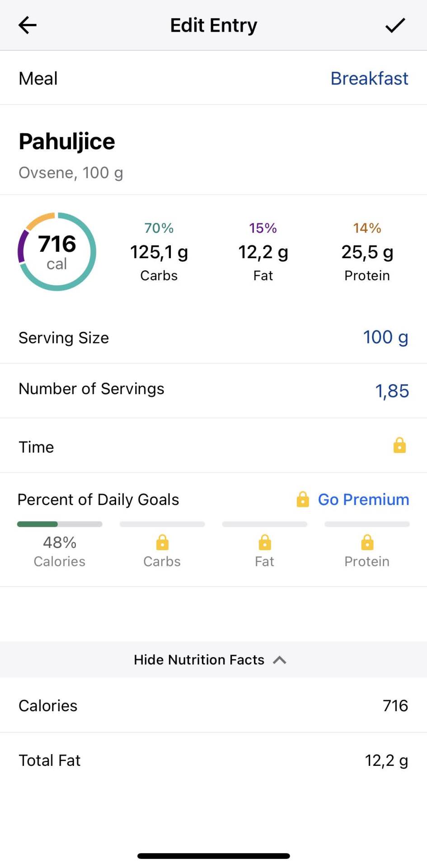Tap the lock icon above Carbs goal
Image resolution: width=427 pixels, height=868 pixels.
pos(162,542)
